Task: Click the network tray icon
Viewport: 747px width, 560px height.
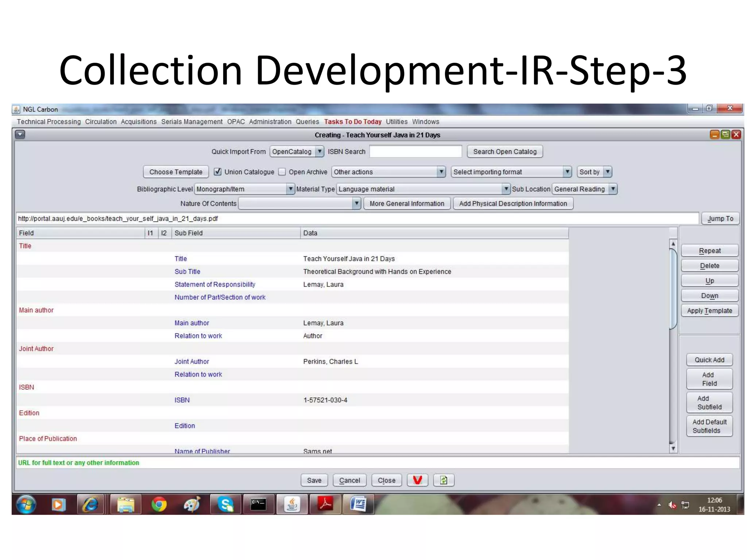Action: point(685,505)
